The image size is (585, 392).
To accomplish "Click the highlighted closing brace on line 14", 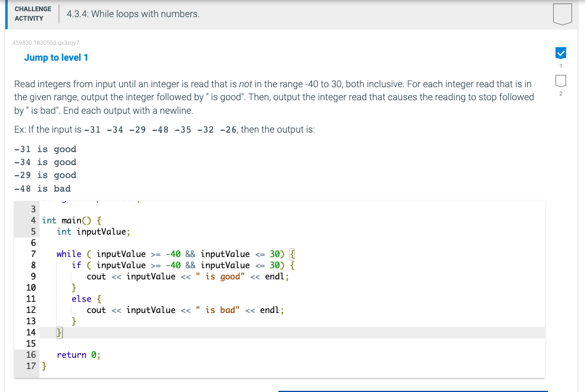I will [58, 332].
